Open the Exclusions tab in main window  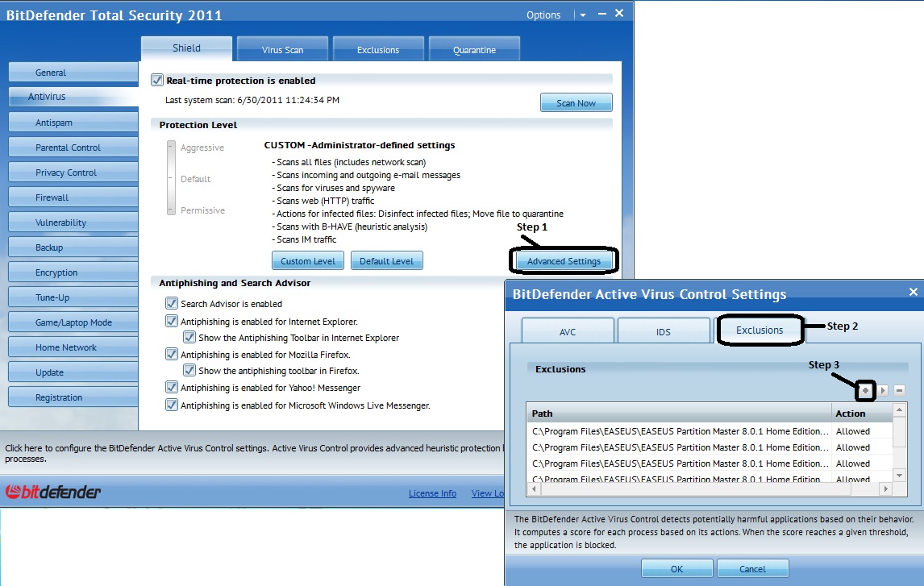coord(378,49)
